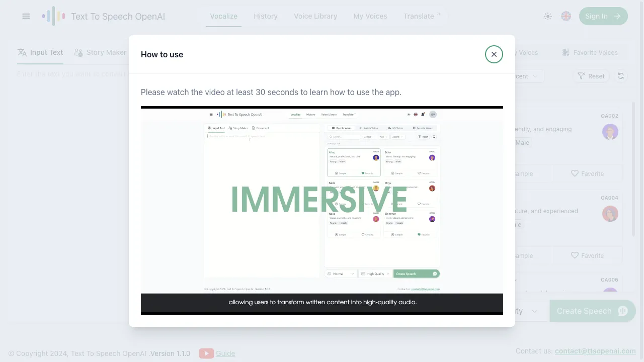644x362 pixels.
Task: Click the OA004 voice avatar
Action: 610,214
